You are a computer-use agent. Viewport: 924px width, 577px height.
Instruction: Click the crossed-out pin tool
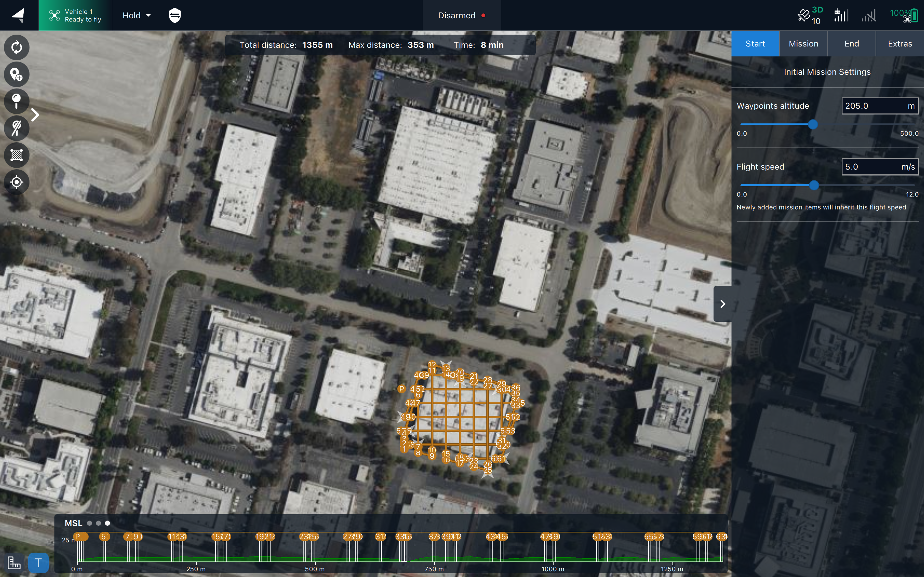point(16,128)
